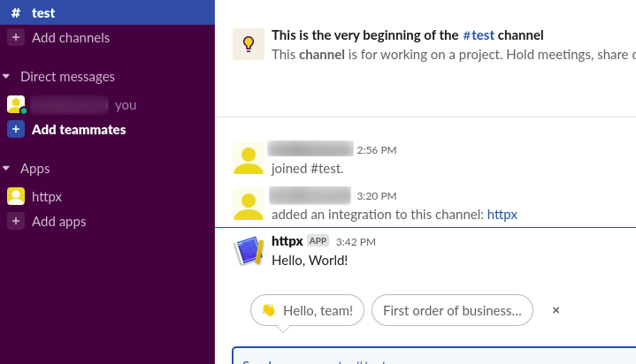Open the httpx app in sidebar

[x=47, y=196]
